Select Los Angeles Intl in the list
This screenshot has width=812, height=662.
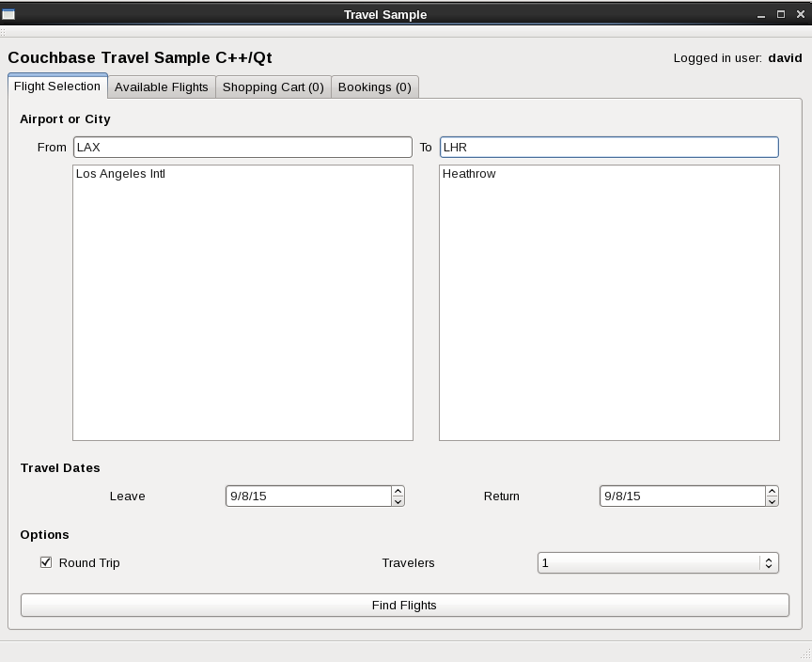click(x=120, y=174)
